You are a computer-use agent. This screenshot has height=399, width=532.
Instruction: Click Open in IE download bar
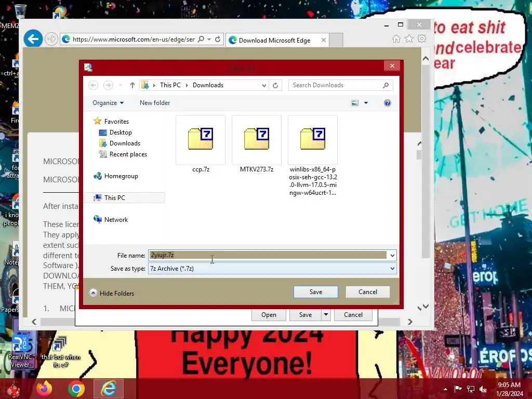click(269, 315)
